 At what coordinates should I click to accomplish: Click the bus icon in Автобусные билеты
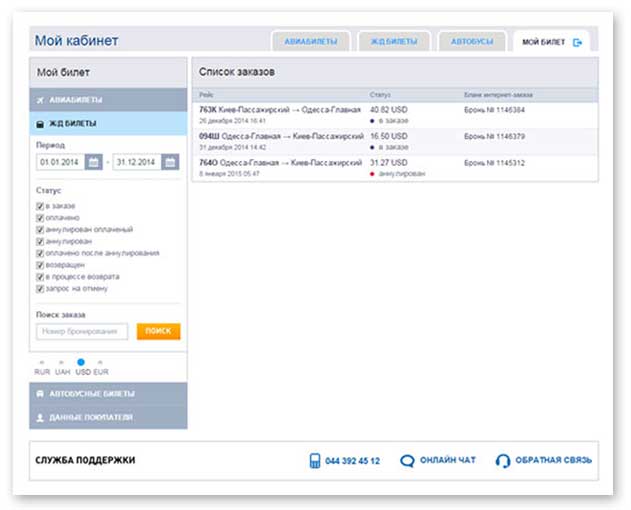pyautogui.click(x=40, y=394)
